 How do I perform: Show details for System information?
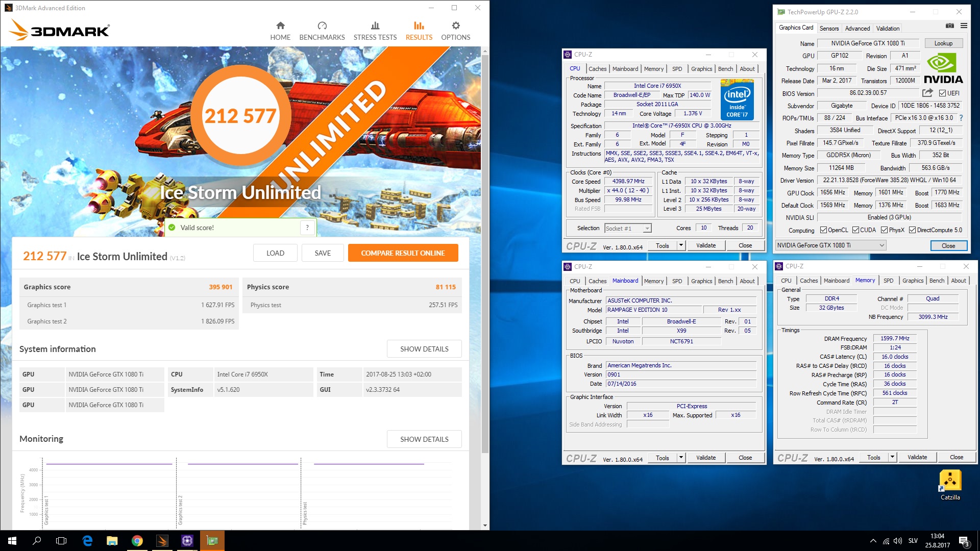424,349
